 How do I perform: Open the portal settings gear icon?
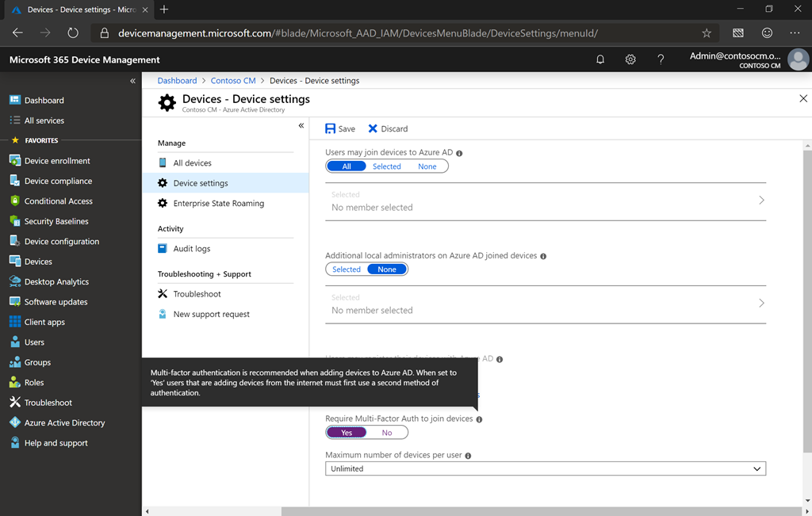[630, 59]
